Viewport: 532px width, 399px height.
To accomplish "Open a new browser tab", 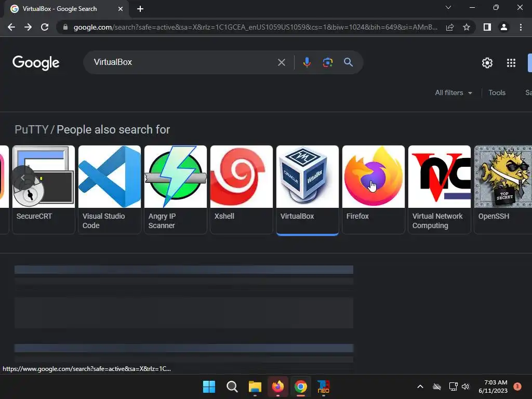I will [x=140, y=9].
